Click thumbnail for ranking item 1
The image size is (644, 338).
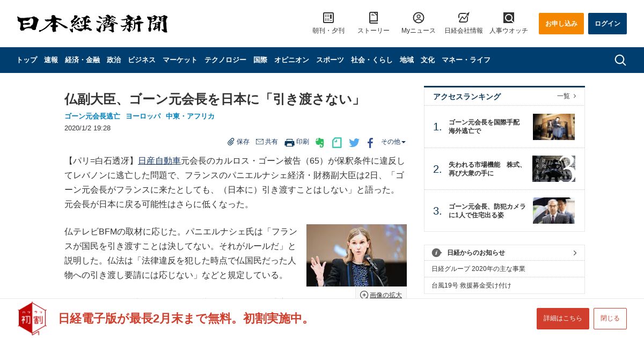click(554, 127)
